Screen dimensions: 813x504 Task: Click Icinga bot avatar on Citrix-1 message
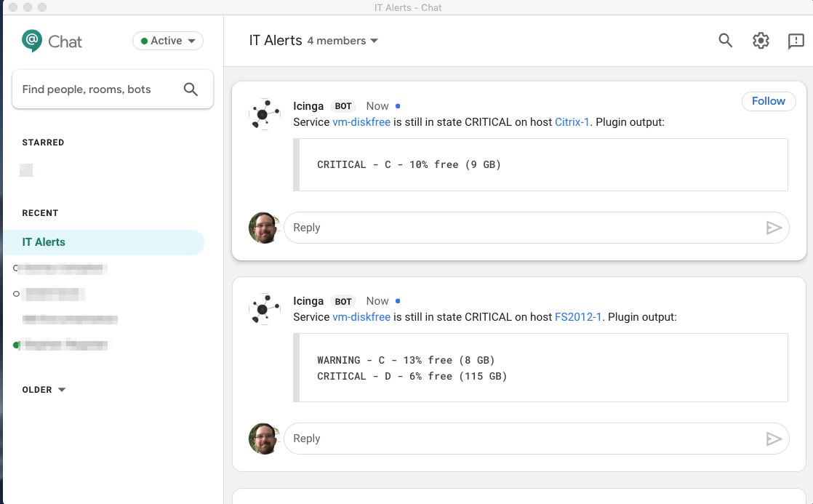[x=265, y=113]
